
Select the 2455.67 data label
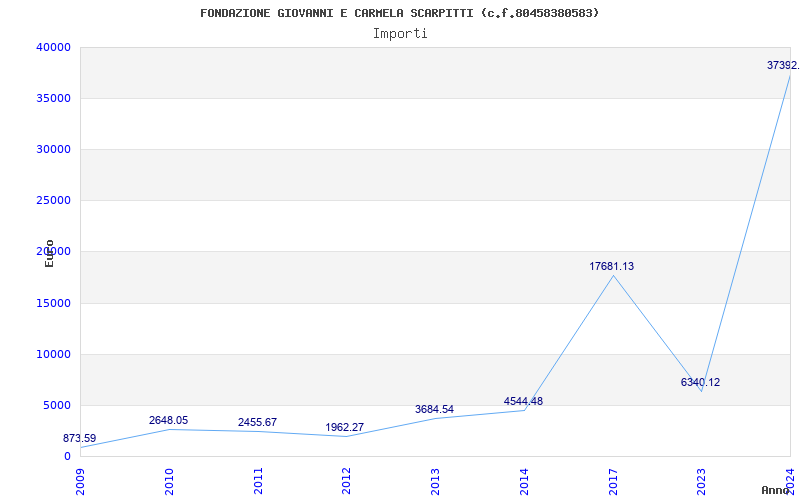[257, 422]
